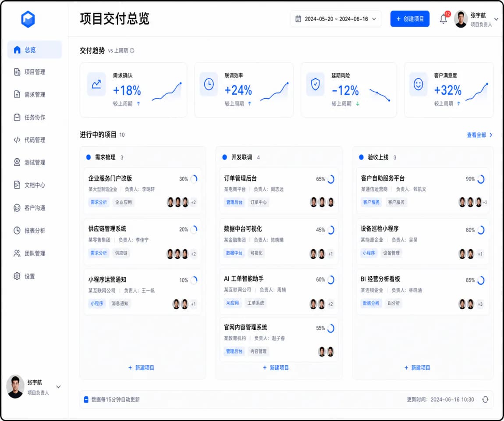Click 新建项目 under 开发联调 column
Viewport: 504px width, 421px height.
[x=276, y=367]
